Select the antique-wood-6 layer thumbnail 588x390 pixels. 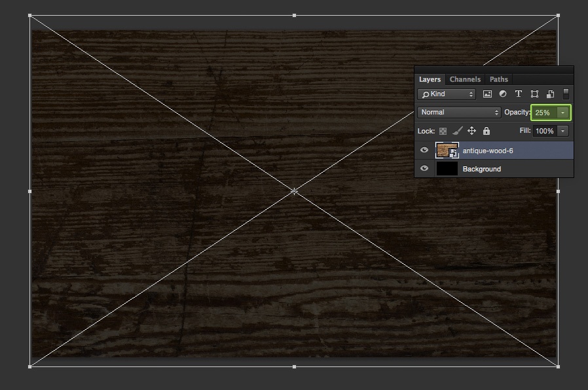coord(447,151)
